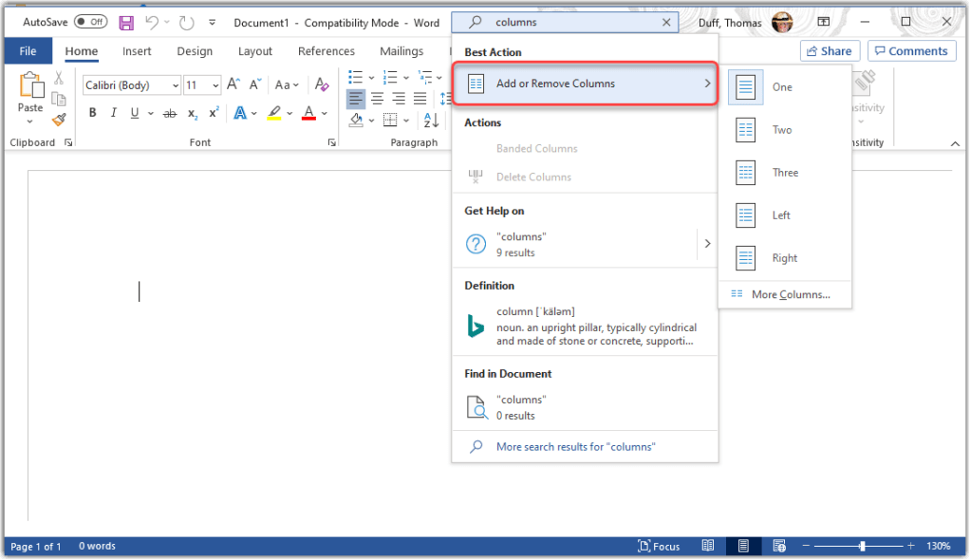Viewport: 970px width, 560px height.
Task: Switch to Focus mode in status bar
Action: tap(659, 546)
